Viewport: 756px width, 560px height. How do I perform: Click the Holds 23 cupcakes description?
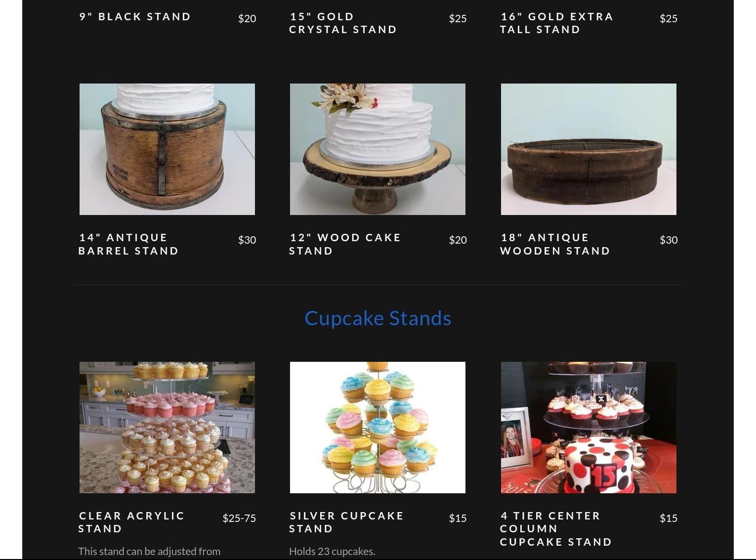point(332,552)
